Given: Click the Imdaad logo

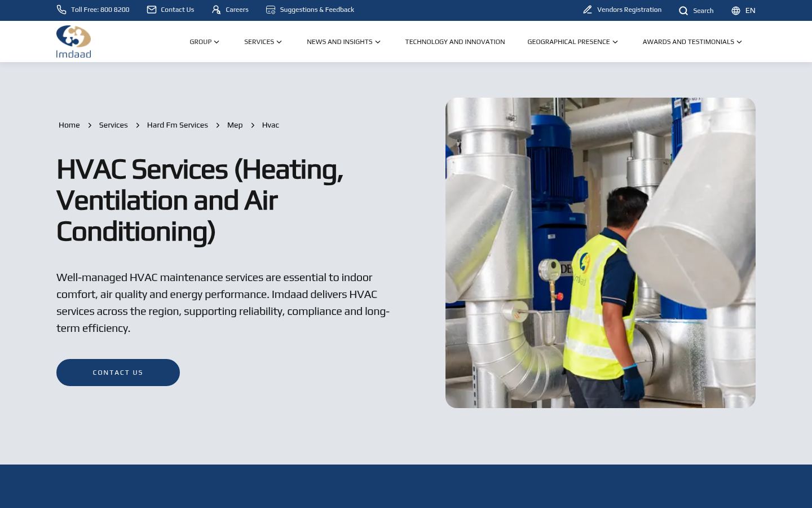Looking at the screenshot, I should coord(73,41).
